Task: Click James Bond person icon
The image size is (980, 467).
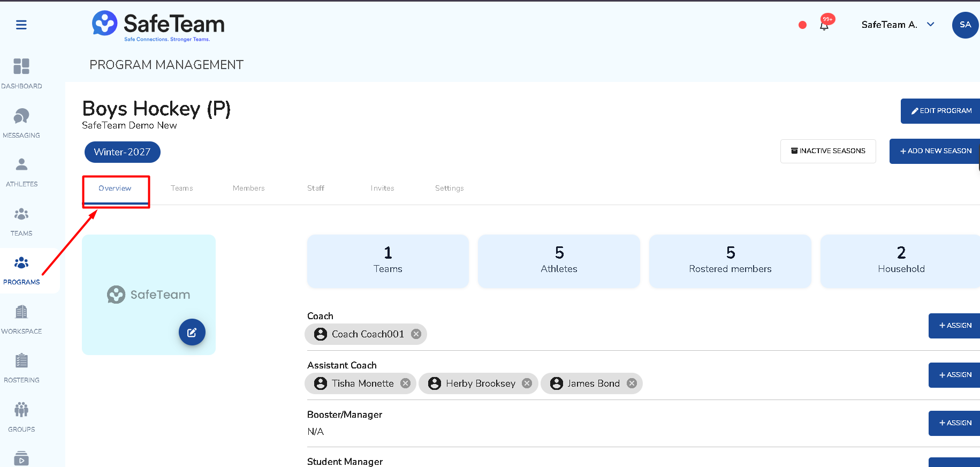Action: 557,383
